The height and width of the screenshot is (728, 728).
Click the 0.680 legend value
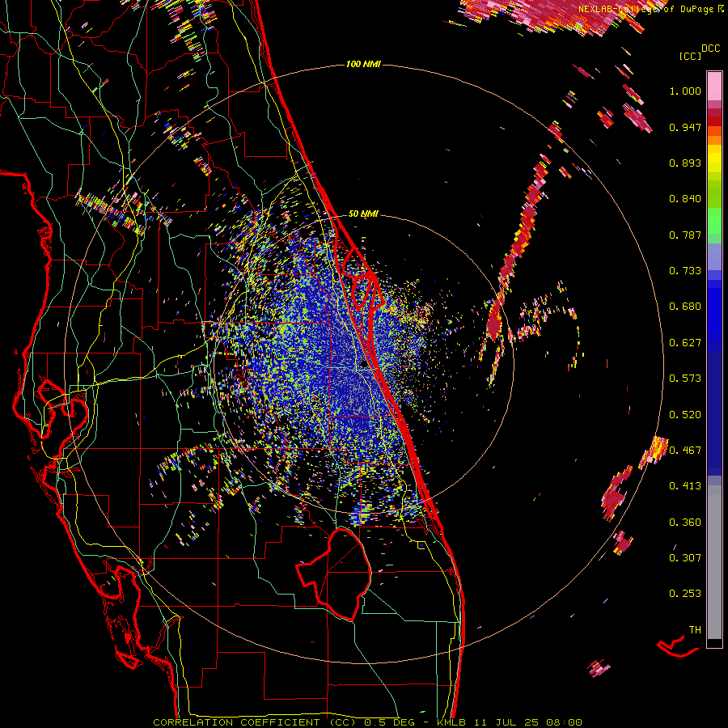(x=685, y=307)
